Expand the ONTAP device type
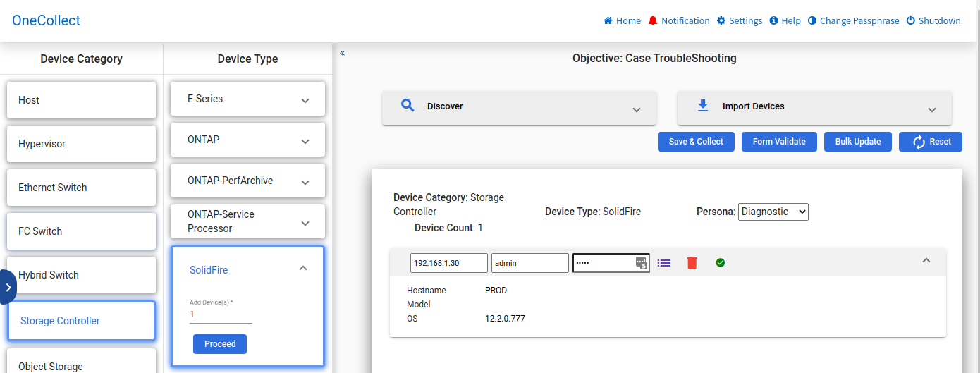Image resolution: width=980 pixels, height=373 pixels. (x=305, y=142)
